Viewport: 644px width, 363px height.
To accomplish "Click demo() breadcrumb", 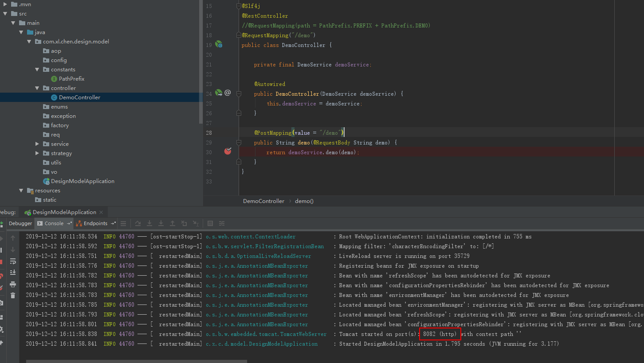I will [304, 201].
